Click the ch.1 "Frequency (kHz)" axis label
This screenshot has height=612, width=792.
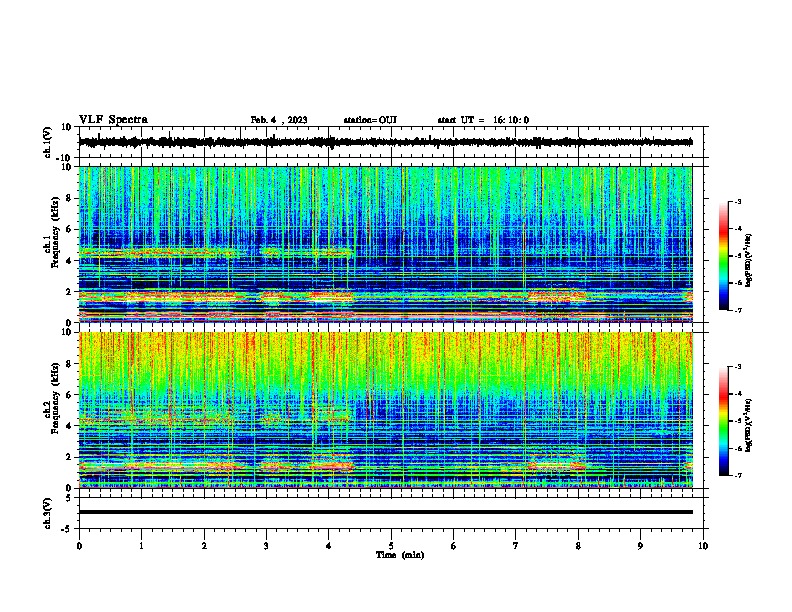tap(55, 232)
